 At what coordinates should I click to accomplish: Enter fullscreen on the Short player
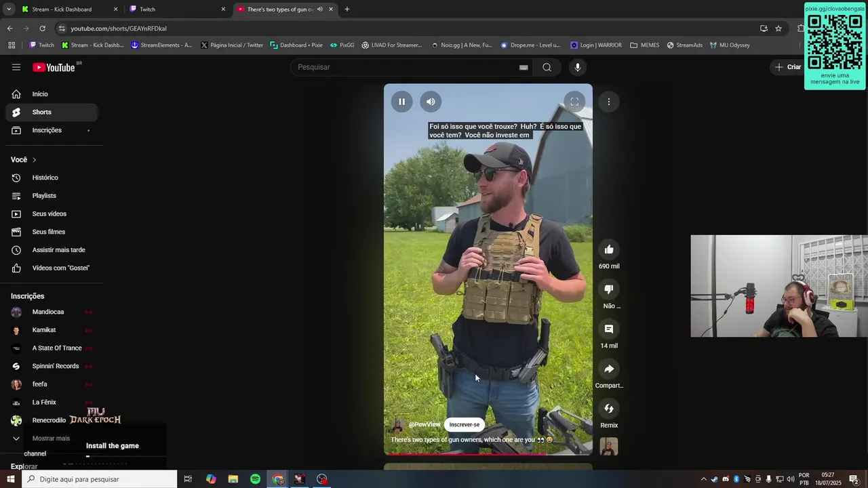(x=574, y=102)
